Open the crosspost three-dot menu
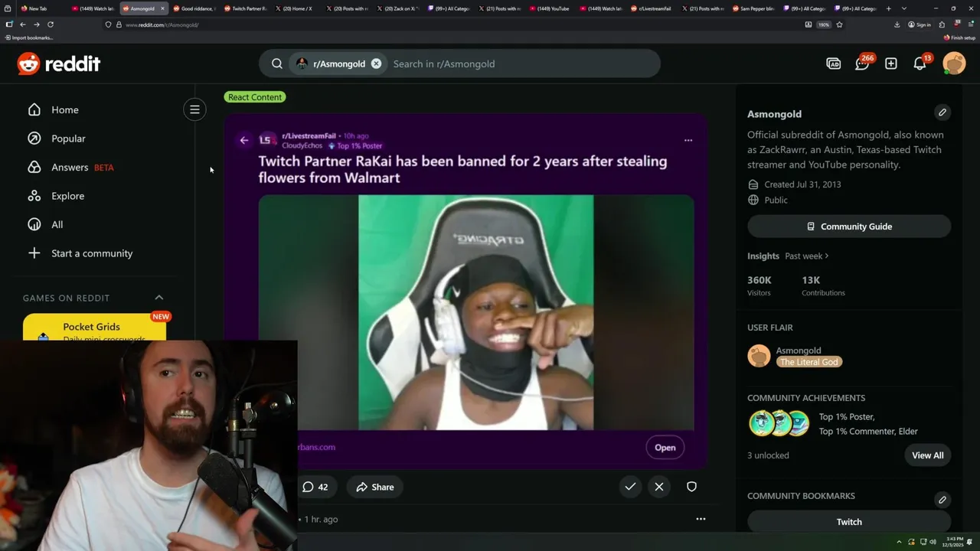 point(688,140)
